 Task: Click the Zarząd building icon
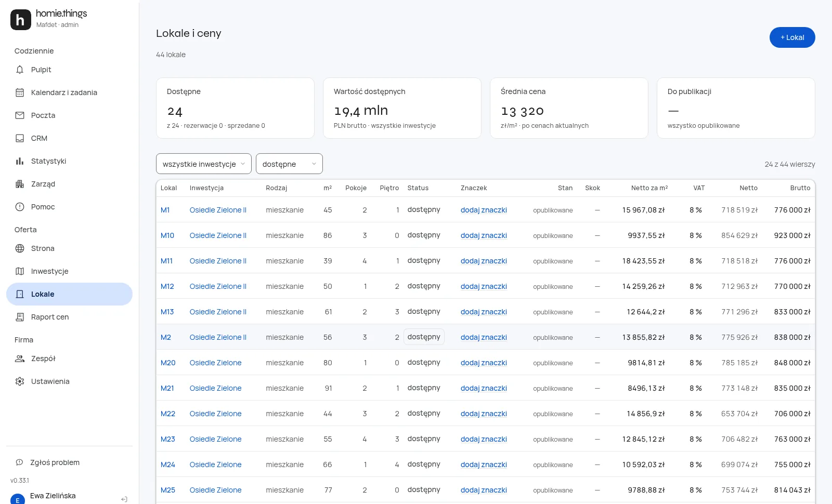(x=20, y=184)
